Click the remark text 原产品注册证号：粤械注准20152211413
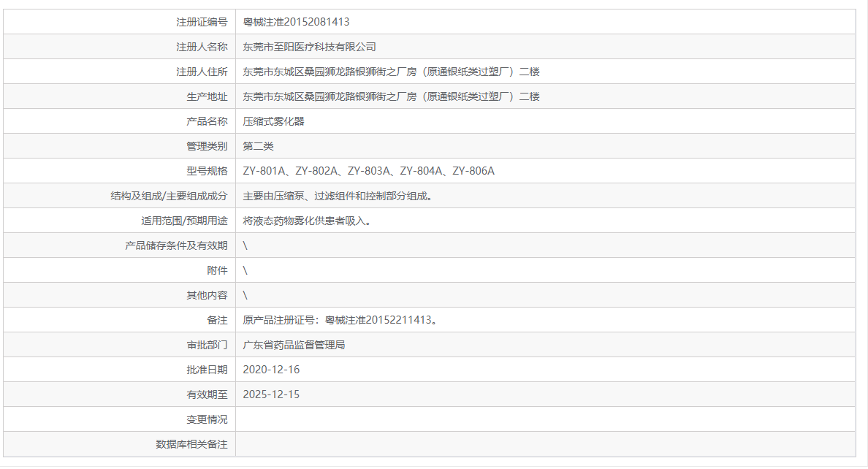Viewport: 868px width, 469px height. pyautogui.click(x=340, y=320)
